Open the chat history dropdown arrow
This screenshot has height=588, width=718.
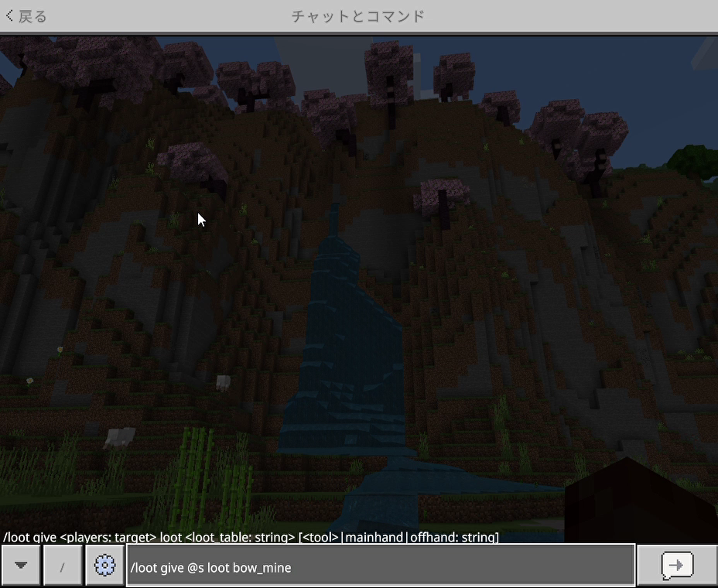pyautogui.click(x=21, y=565)
